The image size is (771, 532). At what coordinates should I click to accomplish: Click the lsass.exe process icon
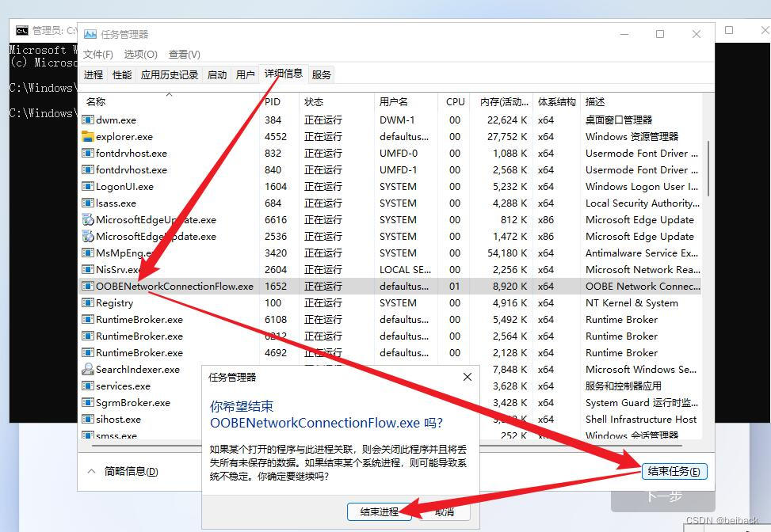pos(87,203)
